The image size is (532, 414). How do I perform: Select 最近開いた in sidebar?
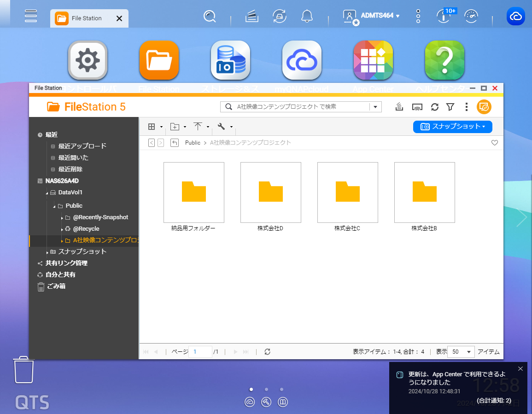(73, 158)
